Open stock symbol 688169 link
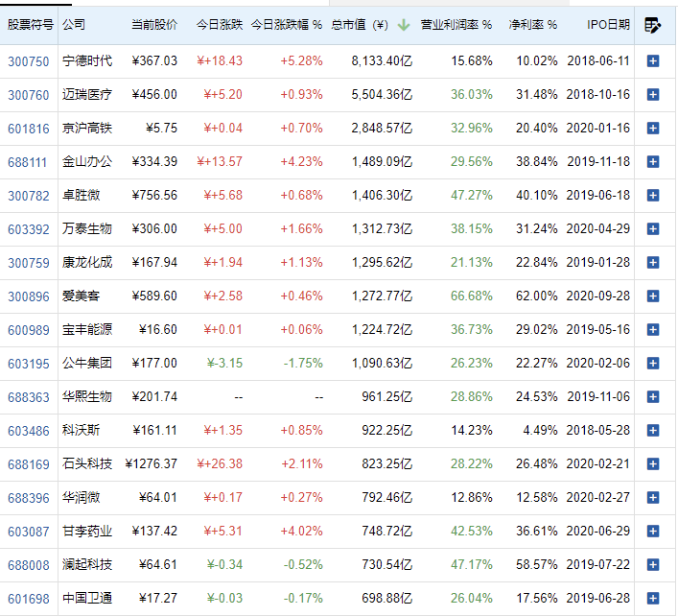Screen dimensions: 678x616 pyautogui.click(x=29, y=464)
